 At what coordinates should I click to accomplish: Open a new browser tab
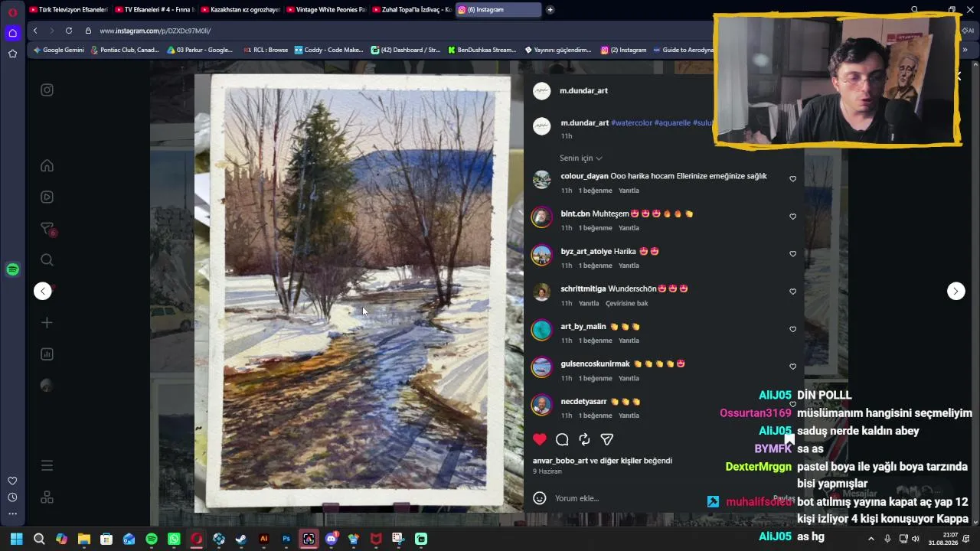pos(550,10)
